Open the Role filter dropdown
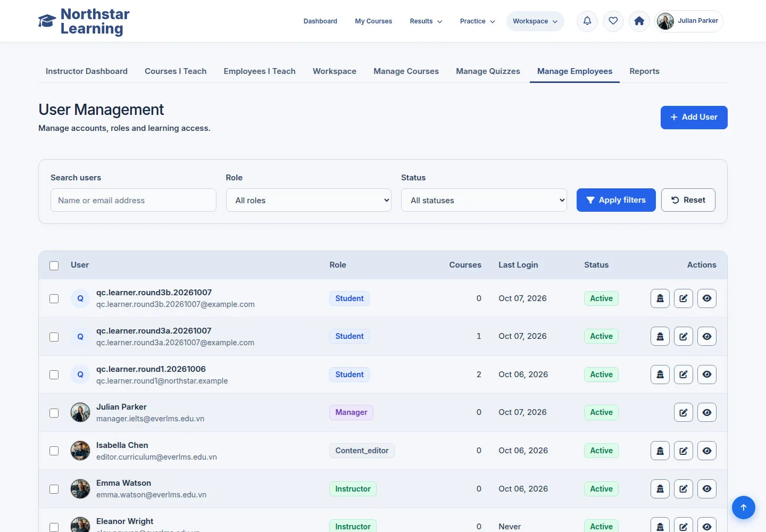766x532 pixels. 309,200
